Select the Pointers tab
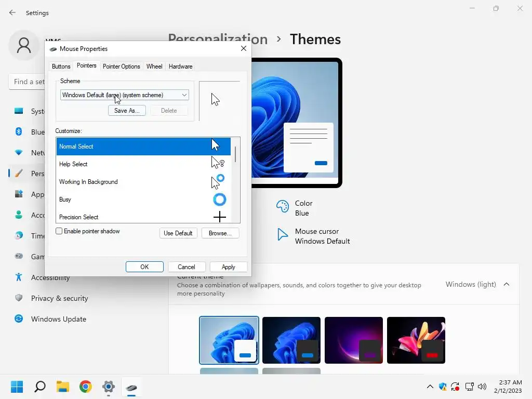 [87, 65]
